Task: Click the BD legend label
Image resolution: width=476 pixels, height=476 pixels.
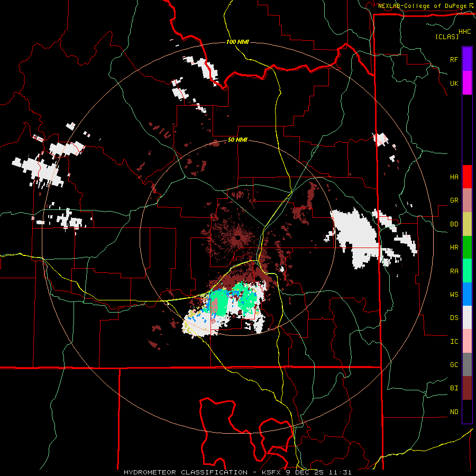Action: coord(454,224)
